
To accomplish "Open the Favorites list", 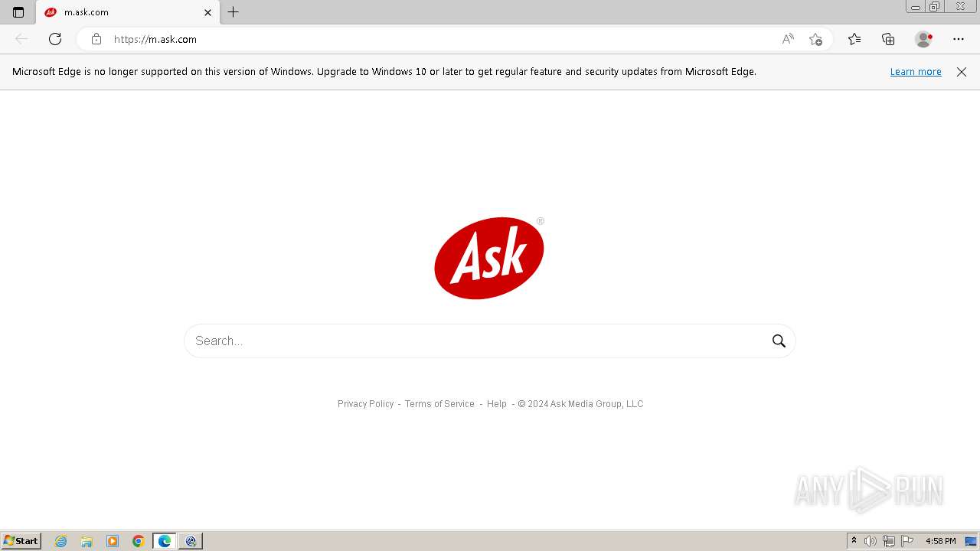I will 854,39.
